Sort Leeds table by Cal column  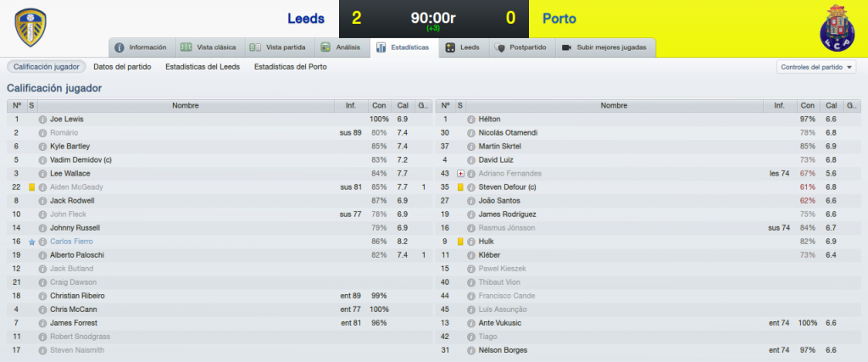point(403,105)
